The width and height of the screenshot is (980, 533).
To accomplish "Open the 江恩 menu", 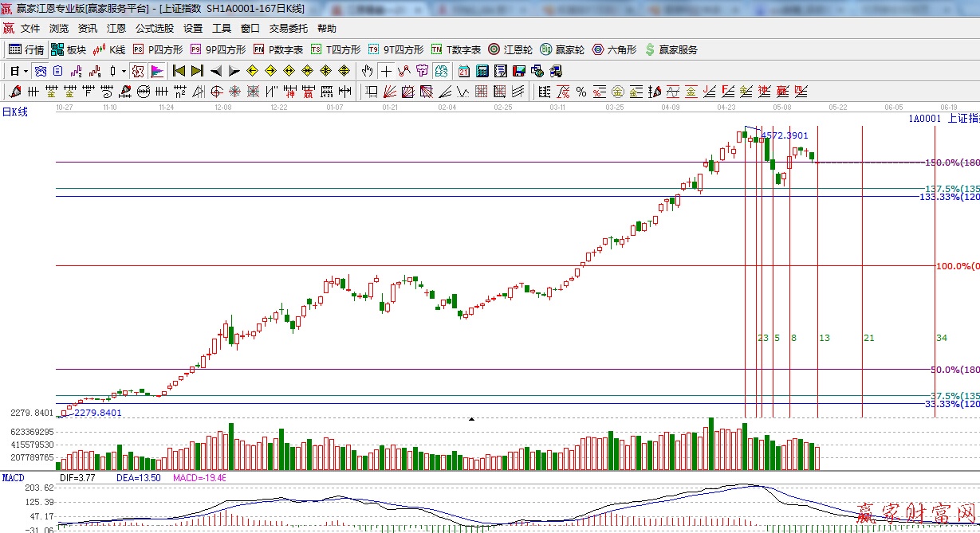I will (x=116, y=29).
